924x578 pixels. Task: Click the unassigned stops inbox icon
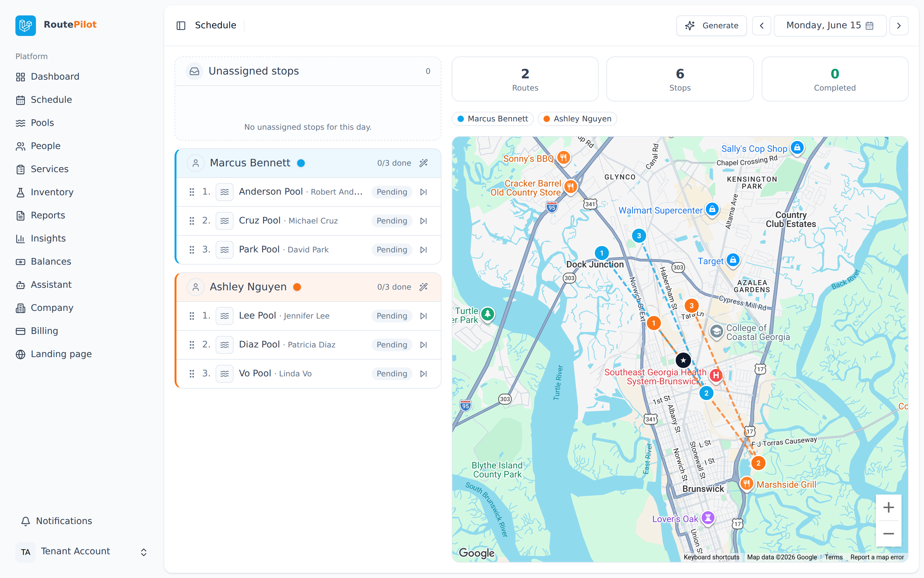194,71
